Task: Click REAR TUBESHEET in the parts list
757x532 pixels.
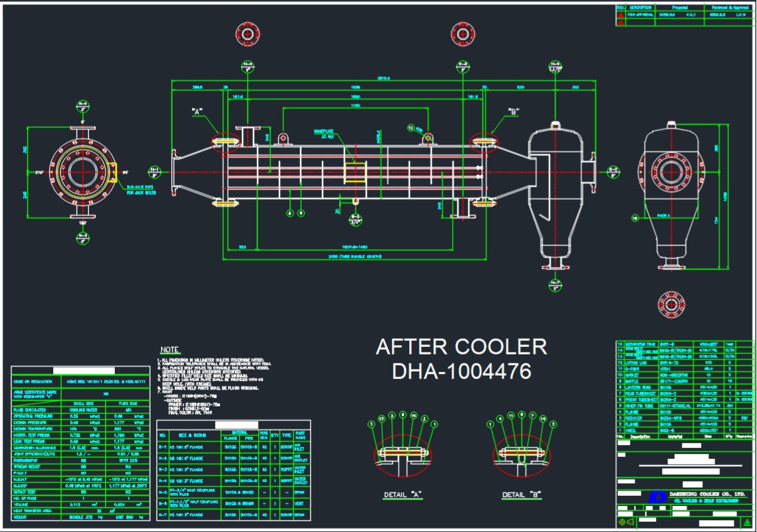Action: (640, 393)
